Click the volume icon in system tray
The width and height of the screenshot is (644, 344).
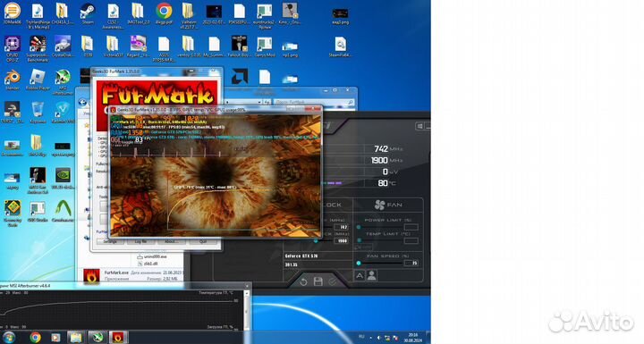378,338
